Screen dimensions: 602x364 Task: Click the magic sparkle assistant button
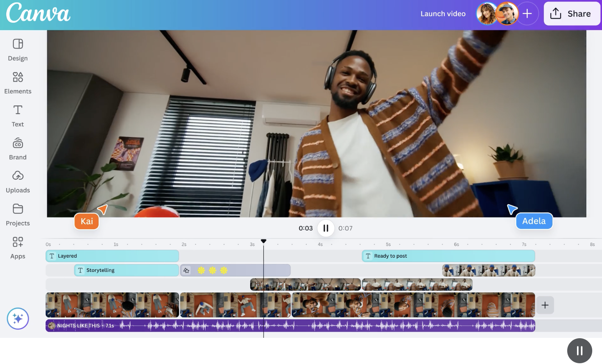[x=18, y=319]
